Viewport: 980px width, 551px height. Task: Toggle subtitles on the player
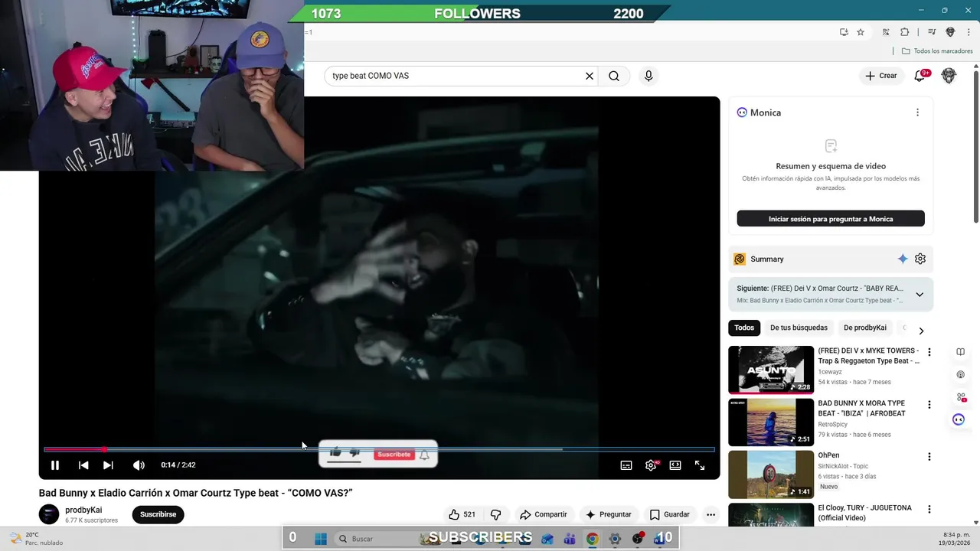pos(626,465)
